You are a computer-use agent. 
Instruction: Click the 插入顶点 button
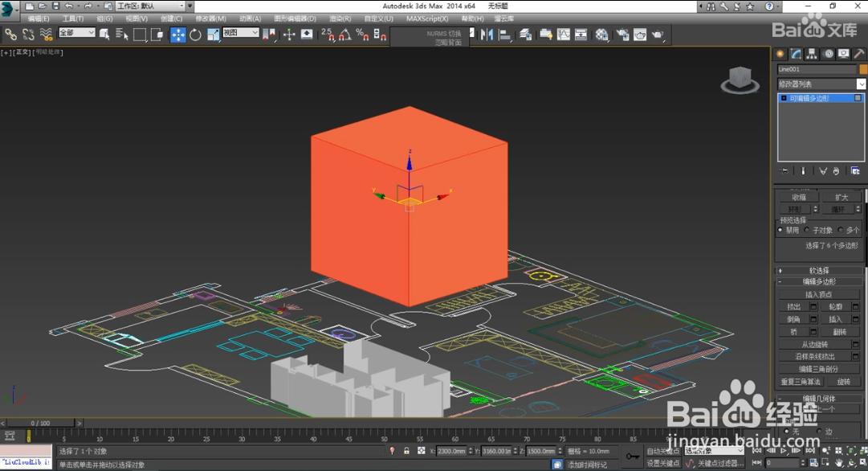point(818,295)
